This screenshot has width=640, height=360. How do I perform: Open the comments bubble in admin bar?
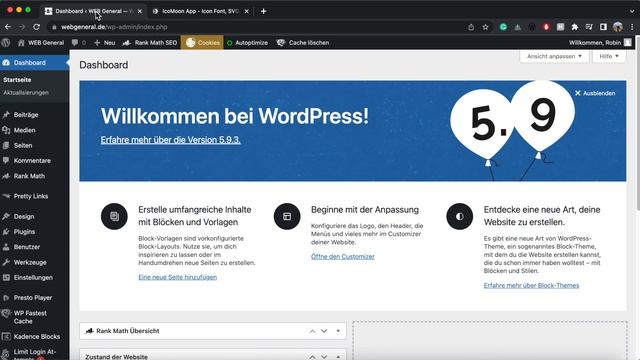(78, 42)
